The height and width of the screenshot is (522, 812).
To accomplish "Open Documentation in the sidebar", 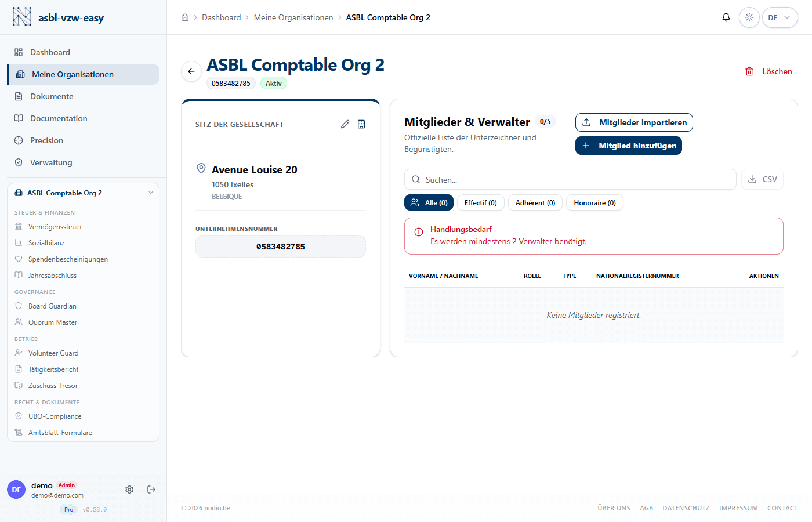I will coord(83,118).
